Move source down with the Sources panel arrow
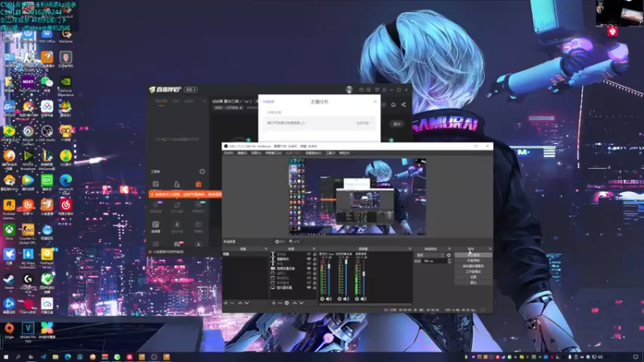The width and height of the screenshot is (644, 362). click(x=301, y=303)
